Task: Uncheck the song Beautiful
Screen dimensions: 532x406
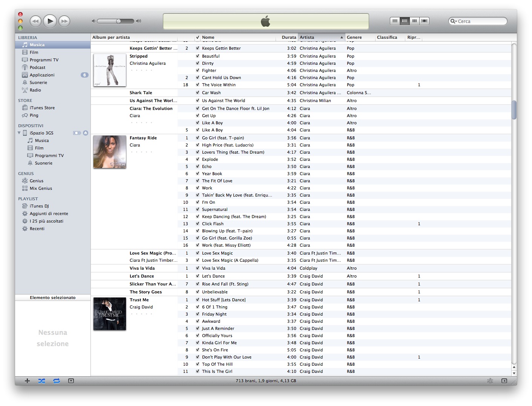Action: 198,56
